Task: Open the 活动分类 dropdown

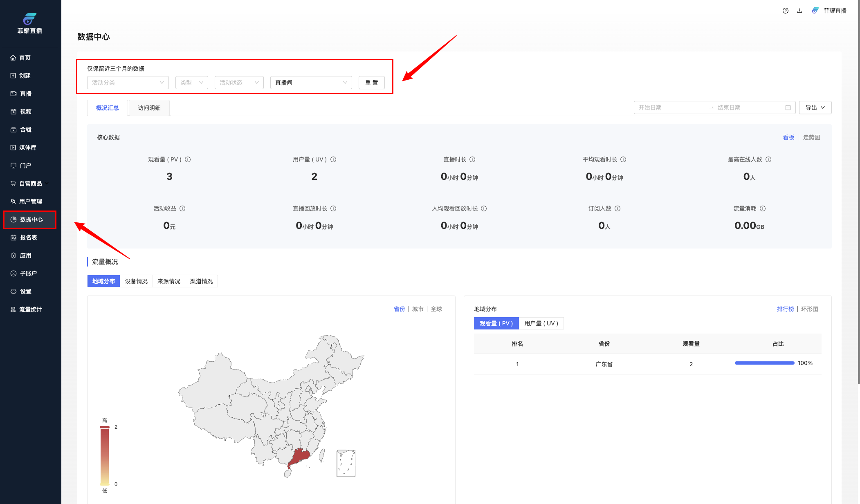Action: (128, 83)
